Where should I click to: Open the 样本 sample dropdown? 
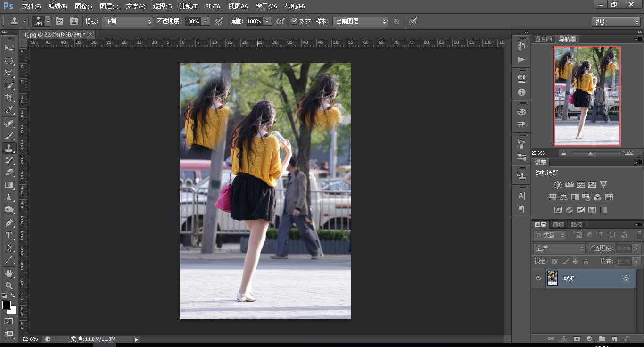360,22
